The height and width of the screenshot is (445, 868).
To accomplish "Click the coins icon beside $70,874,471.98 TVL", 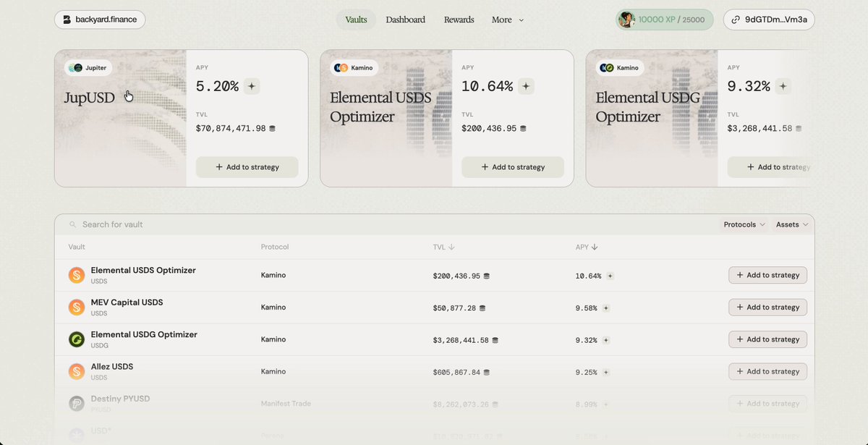I will [272, 128].
